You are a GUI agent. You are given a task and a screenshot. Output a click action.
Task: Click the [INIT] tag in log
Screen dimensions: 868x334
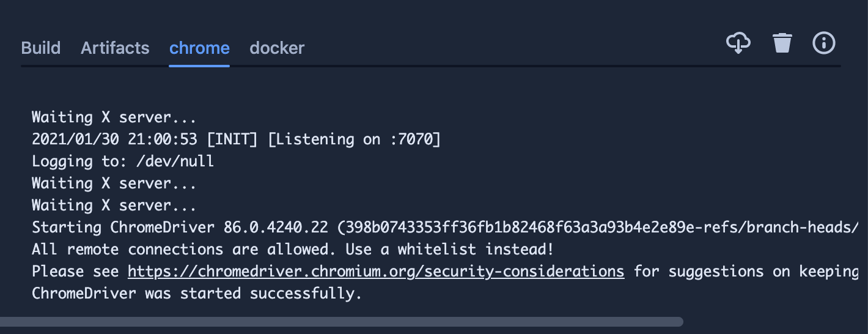pos(232,139)
